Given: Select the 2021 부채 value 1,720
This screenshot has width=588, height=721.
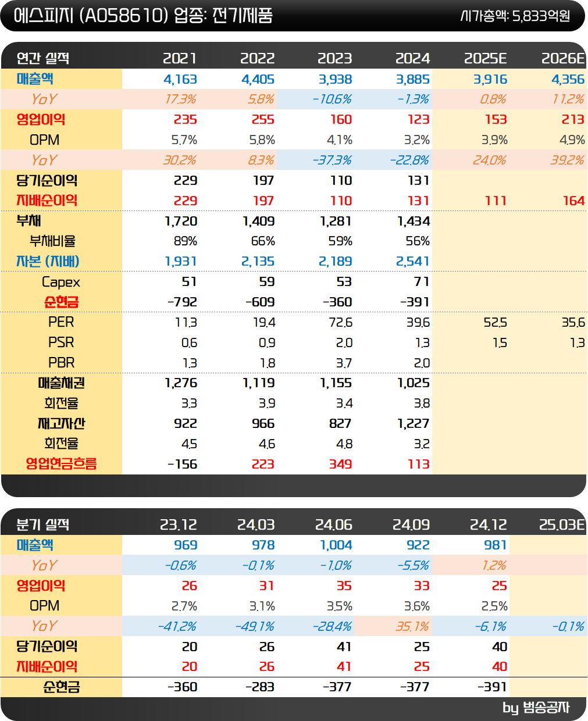Looking at the screenshot, I should (181, 221).
